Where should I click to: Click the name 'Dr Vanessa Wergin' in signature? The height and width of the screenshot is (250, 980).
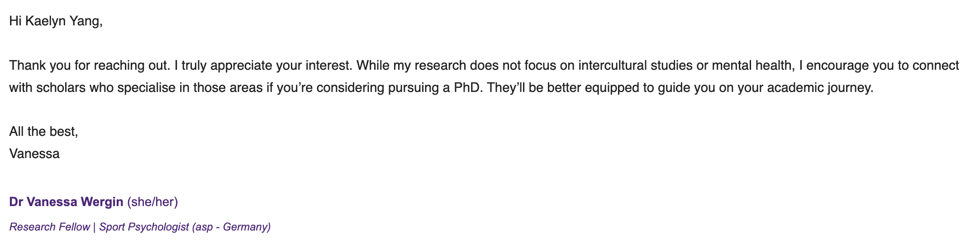66,202
